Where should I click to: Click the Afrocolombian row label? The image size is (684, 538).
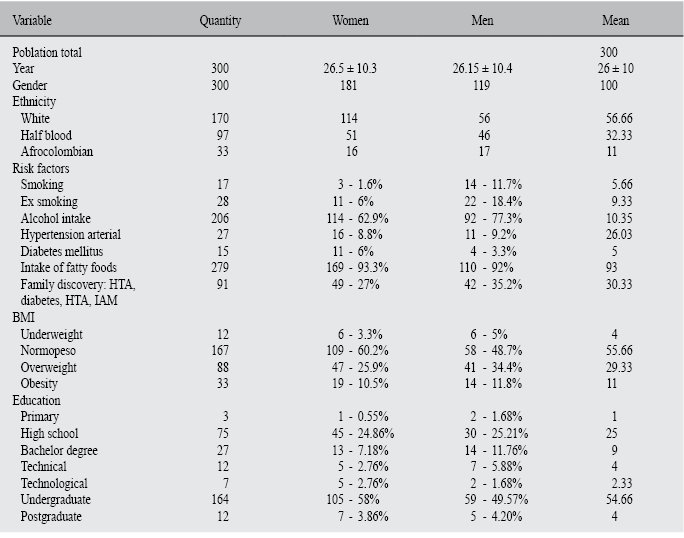pyautogui.click(x=55, y=152)
